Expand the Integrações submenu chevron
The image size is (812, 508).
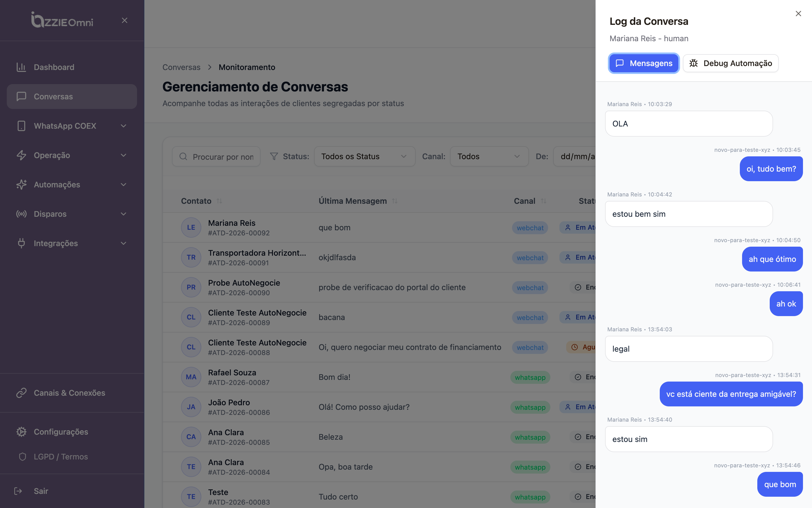123,243
